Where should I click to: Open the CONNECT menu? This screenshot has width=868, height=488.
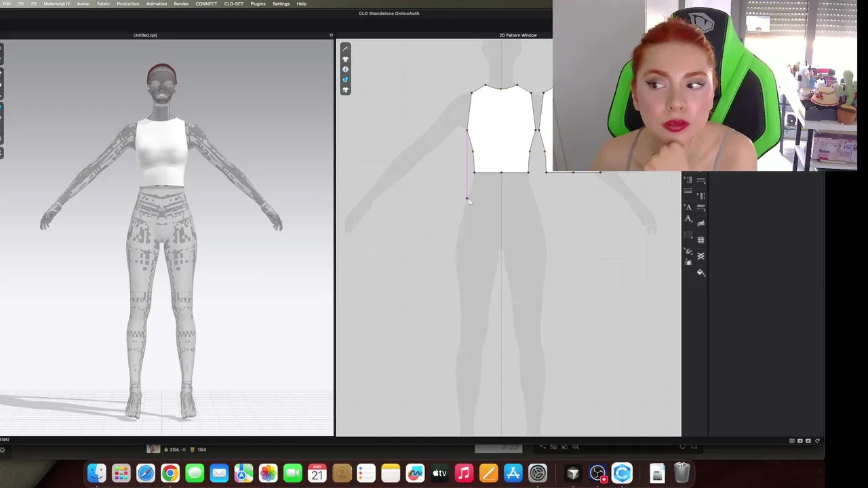pos(206,4)
